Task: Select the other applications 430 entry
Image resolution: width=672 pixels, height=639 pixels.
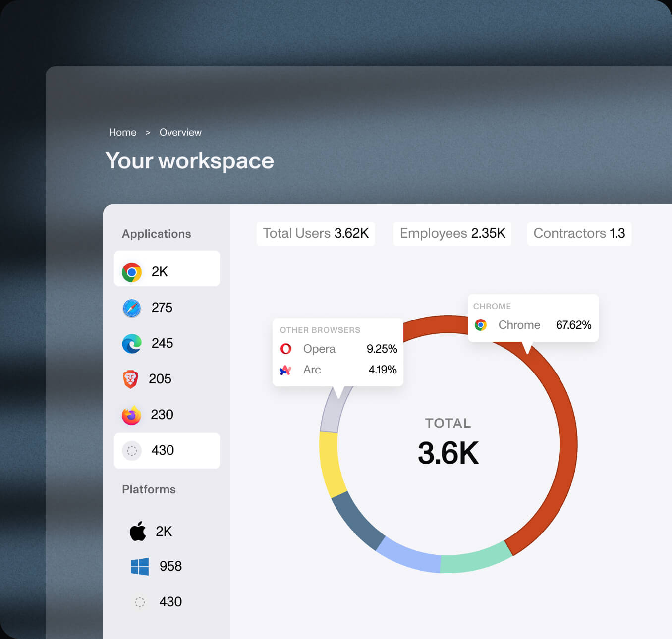Action: pyautogui.click(x=167, y=450)
